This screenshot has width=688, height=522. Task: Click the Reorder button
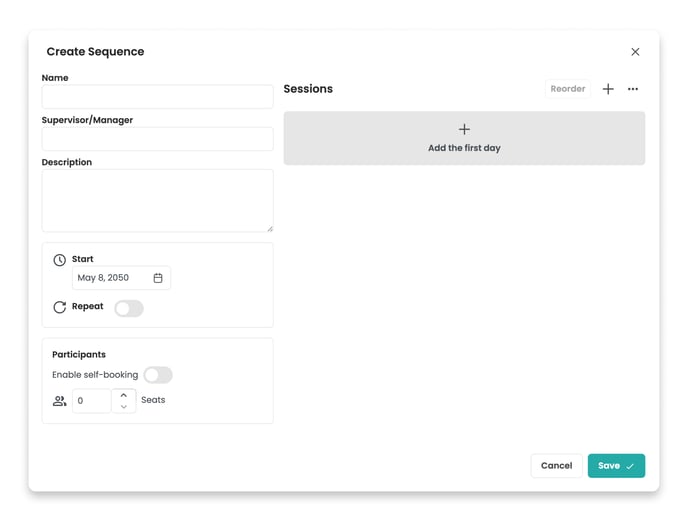(x=568, y=89)
